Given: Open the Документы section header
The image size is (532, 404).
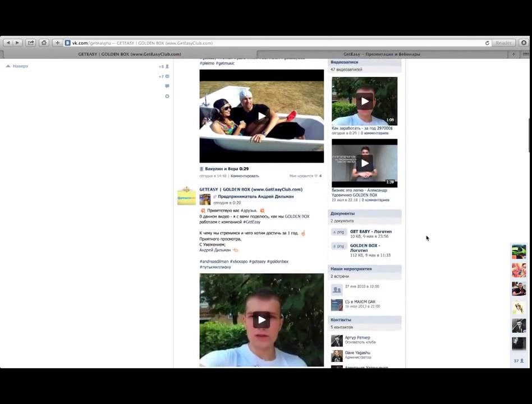Looking at the screenshot, I should (x=365, y=213).
